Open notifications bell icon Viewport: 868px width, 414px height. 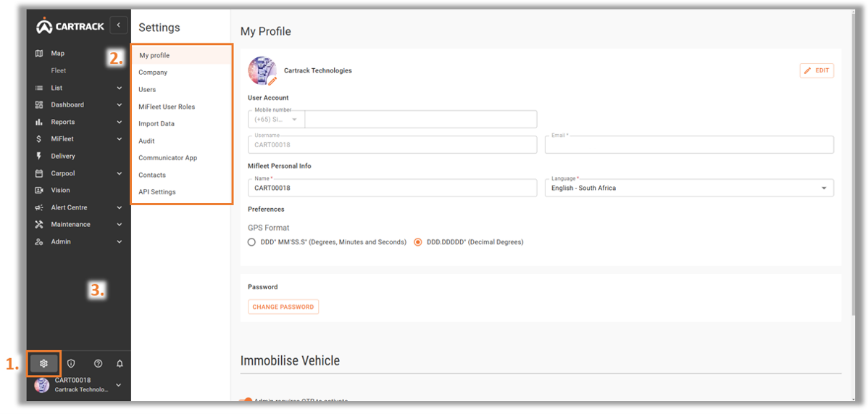point(120,363)
